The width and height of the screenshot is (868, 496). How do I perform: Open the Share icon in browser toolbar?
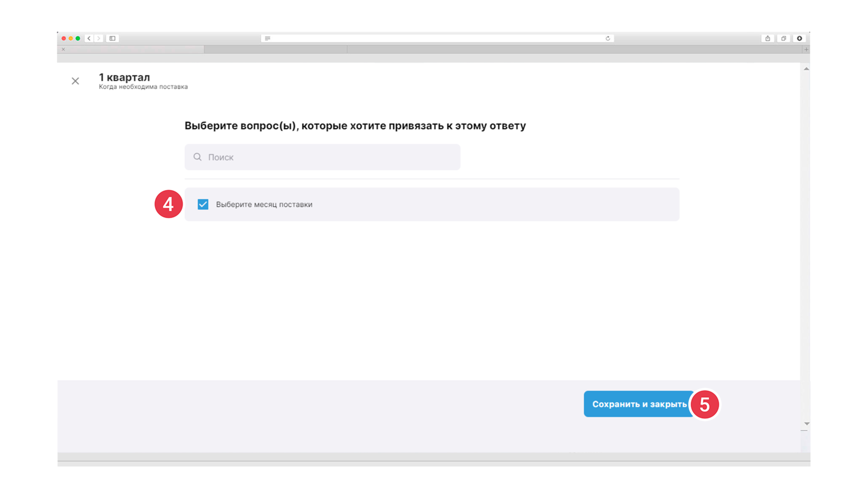[x=768, y=38]
